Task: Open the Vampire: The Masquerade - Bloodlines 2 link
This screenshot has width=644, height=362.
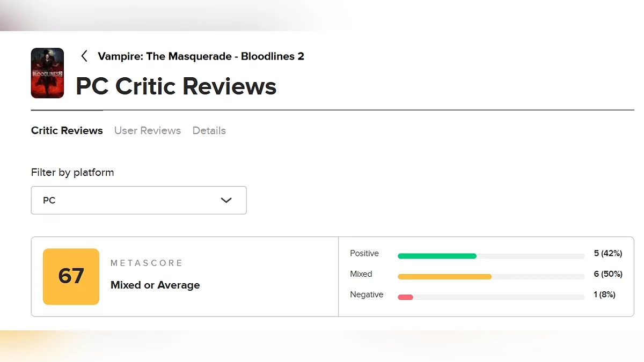Action: coord(201,56)
